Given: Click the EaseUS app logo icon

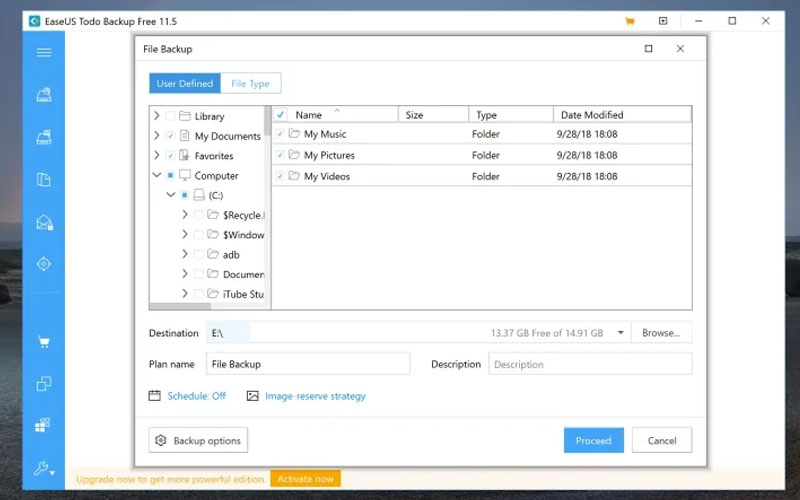Looking at the screenshot, I should pos(34,21).
